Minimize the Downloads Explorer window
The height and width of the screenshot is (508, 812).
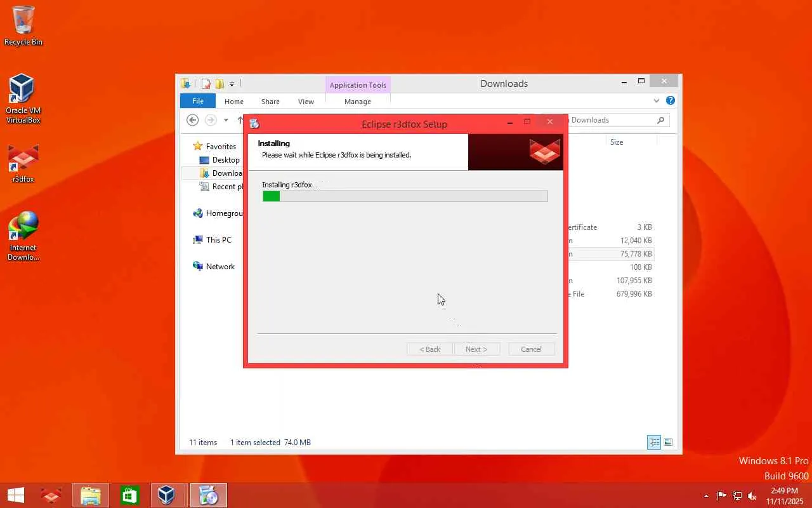point(624,82)
